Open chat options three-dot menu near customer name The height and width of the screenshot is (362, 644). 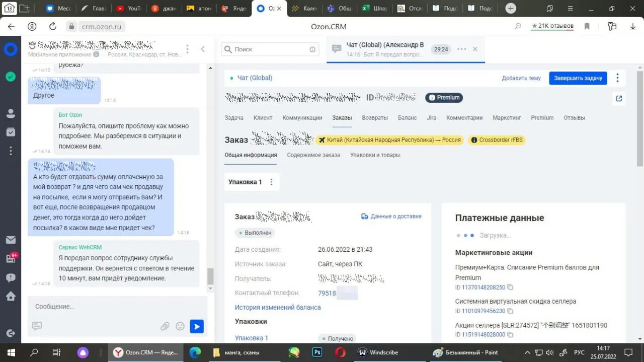pyautogui.click(x=187, y=49)
